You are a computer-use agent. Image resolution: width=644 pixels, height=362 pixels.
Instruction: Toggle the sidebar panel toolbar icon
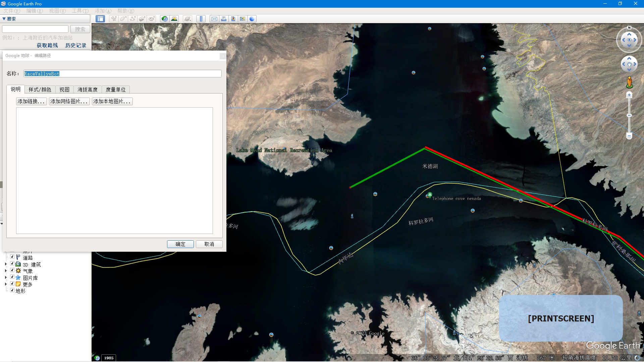coord(100,19)
